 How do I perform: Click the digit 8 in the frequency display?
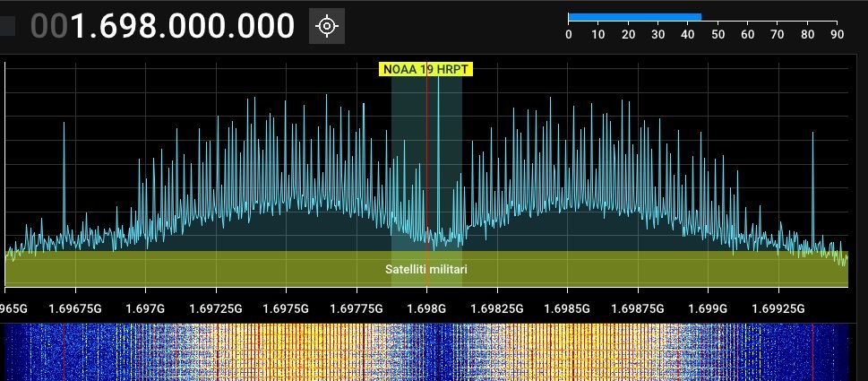(x=153, y=27)
